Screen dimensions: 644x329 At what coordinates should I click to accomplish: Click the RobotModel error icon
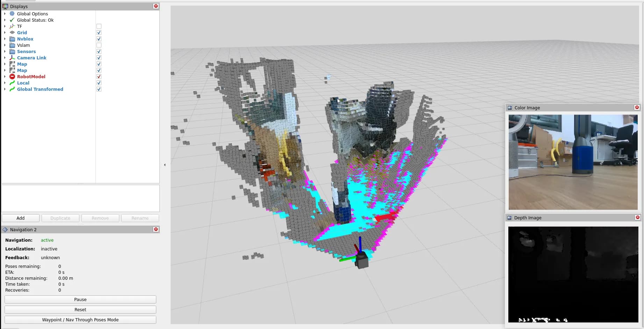coord(12,76)
